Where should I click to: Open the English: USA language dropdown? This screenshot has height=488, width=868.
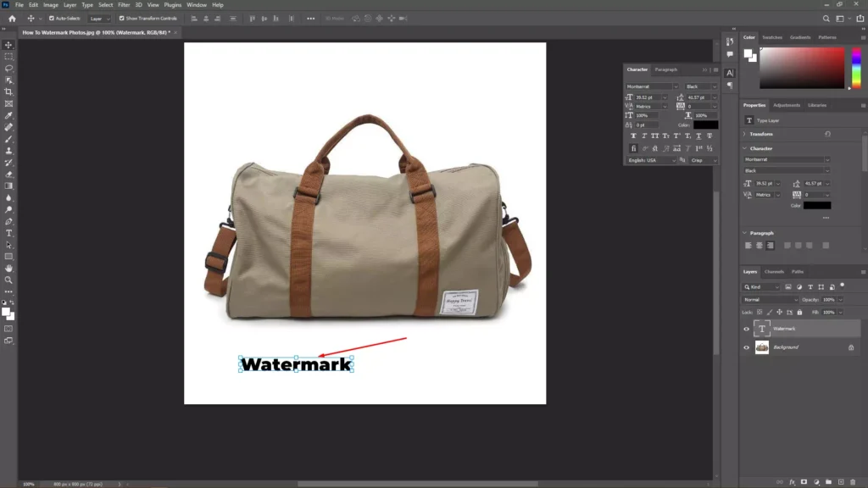(652, 160)
